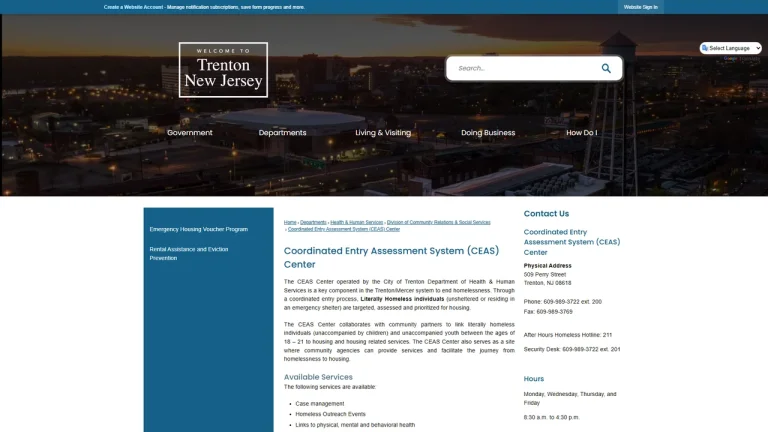The height and width of the screenshot is (432, 768).
Task: Click the search magnifier icon
Action: 606,68
